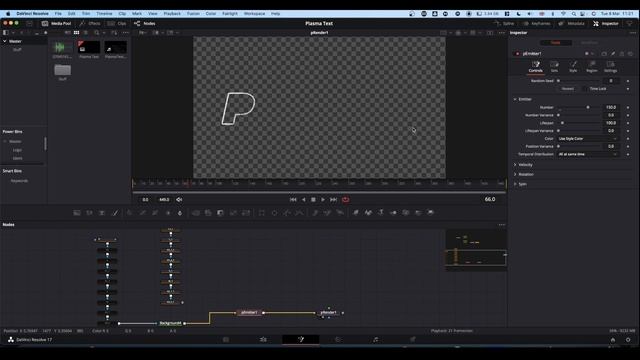
Task: Add an Ellipse mask from the toolbar
Action: 274,213
